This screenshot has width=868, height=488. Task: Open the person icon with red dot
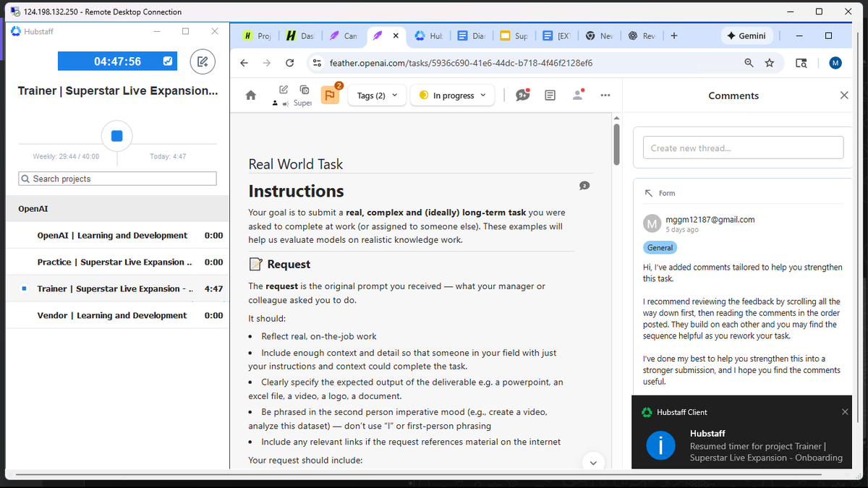[x=578, y=95]
